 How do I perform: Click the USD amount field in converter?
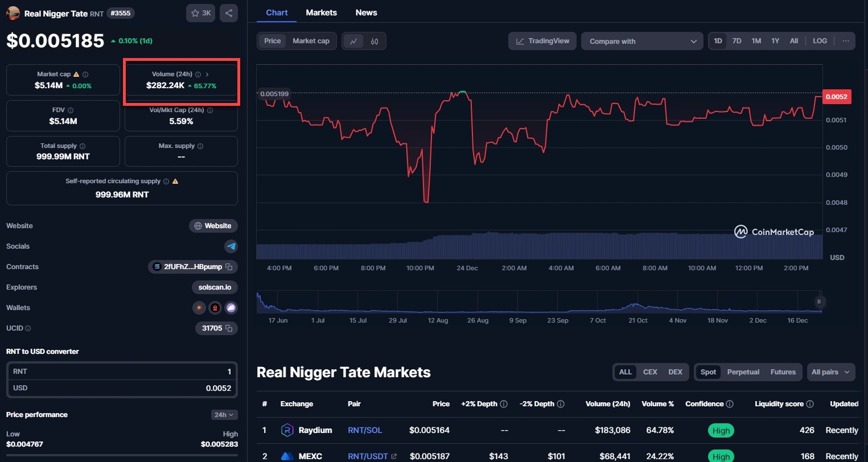click(x=122, y=388)
